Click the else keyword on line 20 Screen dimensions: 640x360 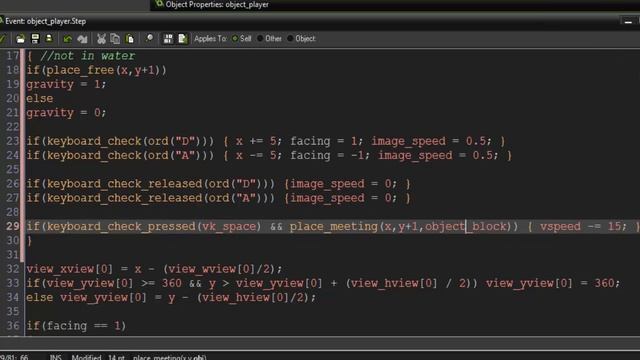(x=40, y=98)
